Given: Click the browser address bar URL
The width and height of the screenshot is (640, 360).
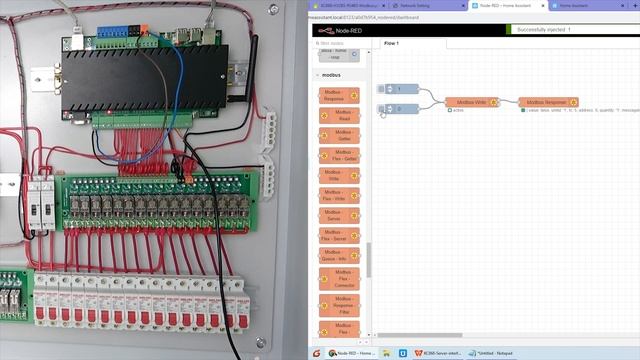Looking at the screenshot, I should coord(364,18).
